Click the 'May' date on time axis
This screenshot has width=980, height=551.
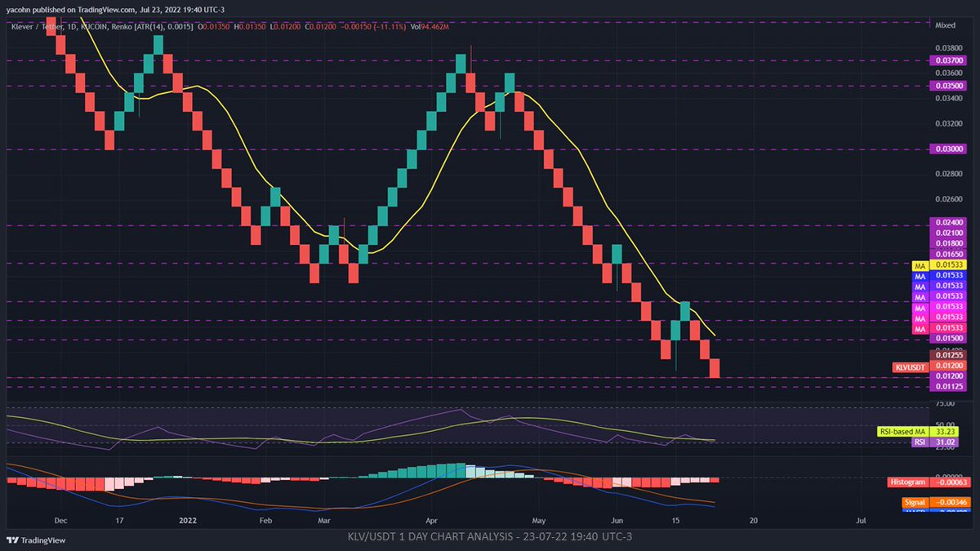(538, 519)
